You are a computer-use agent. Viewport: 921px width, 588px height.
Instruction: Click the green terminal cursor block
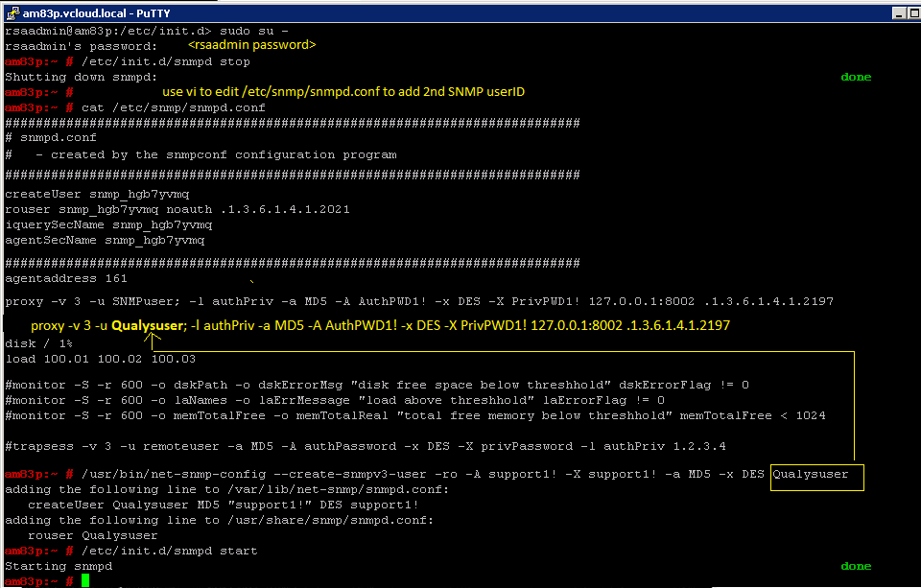tap(85, 581)
